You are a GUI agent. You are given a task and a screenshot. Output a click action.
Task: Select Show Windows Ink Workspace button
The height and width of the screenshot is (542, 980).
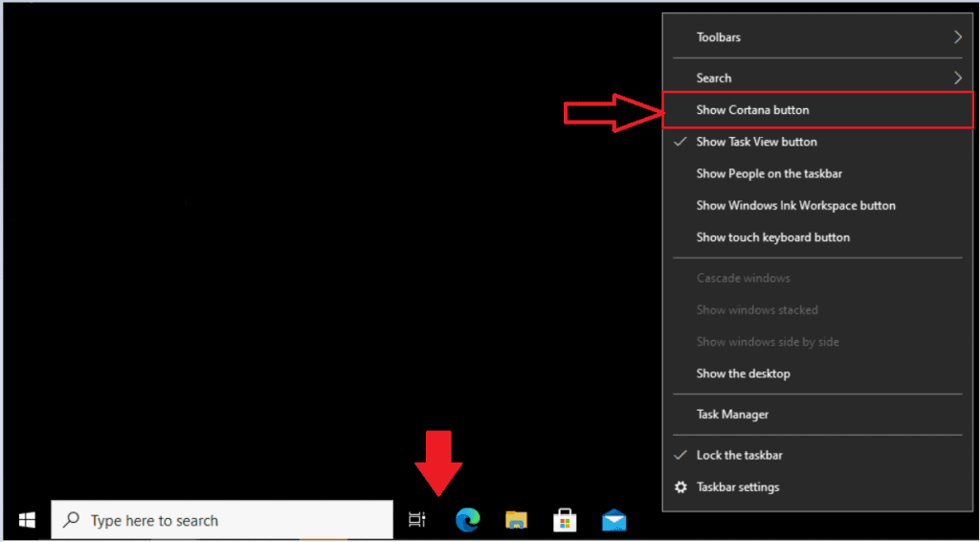[795, 206]
